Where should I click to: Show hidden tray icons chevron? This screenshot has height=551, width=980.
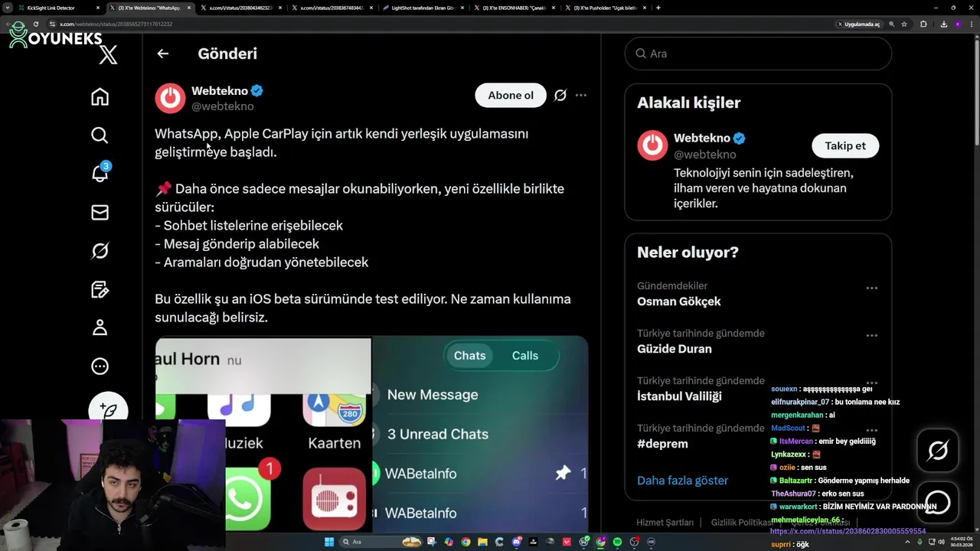[x=907, y=542]
